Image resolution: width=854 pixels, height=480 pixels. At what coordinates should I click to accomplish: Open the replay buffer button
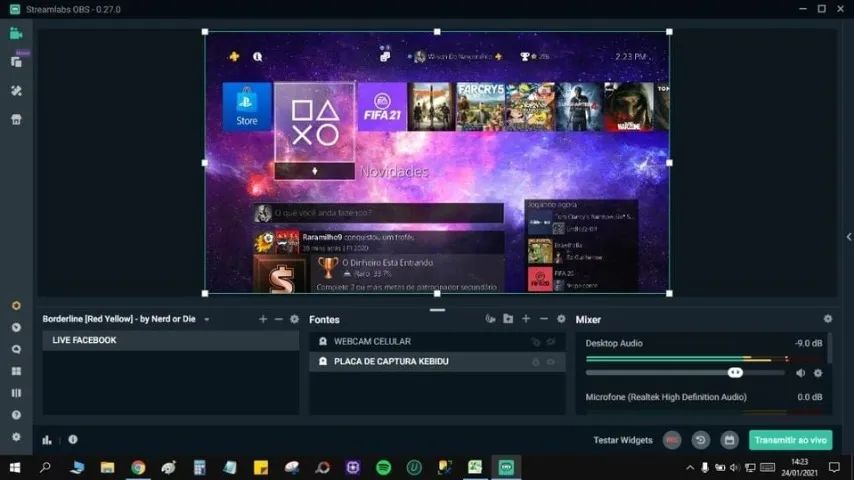[x=701, y=440]
